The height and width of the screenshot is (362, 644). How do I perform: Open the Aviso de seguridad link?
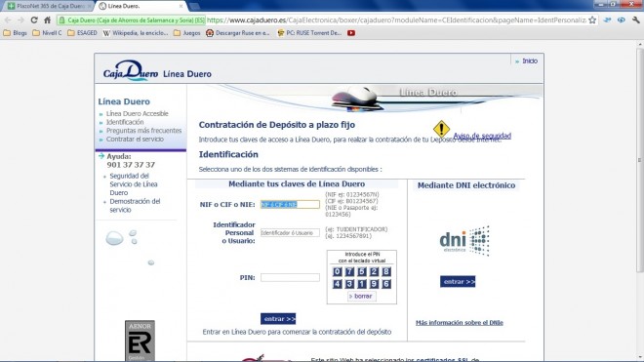[x=482, y=136]
